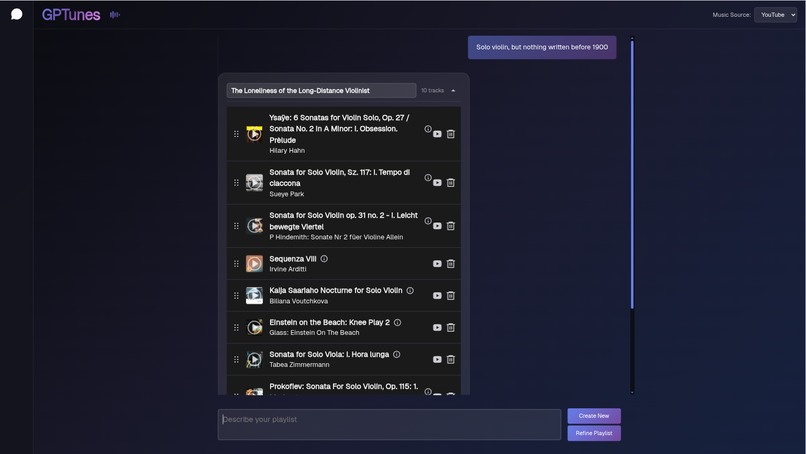Show info for Knee Play 2
The image size is (806, 454).
pos(397,323)
